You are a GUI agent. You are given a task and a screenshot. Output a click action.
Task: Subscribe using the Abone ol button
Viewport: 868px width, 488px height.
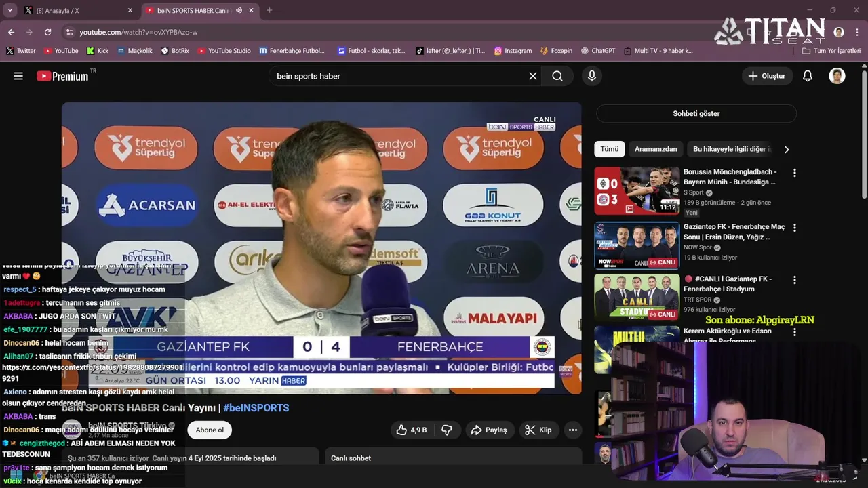pos(210,430)
